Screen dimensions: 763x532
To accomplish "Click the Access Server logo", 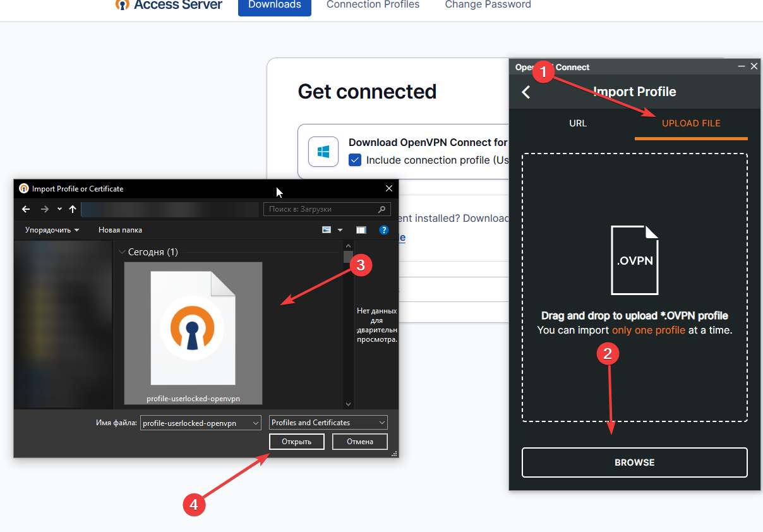I will click(169, 5).
